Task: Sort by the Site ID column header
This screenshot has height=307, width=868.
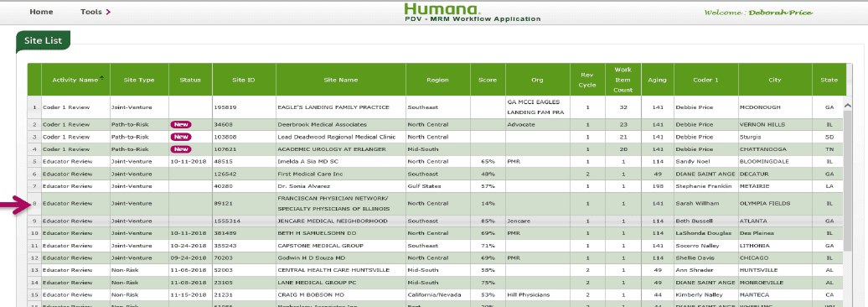Action: pyautogui.click(x=244, y=80)
